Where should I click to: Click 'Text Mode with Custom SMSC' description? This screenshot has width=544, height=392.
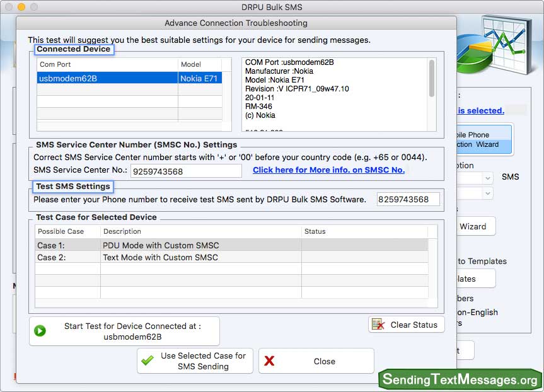pos(160,257)
